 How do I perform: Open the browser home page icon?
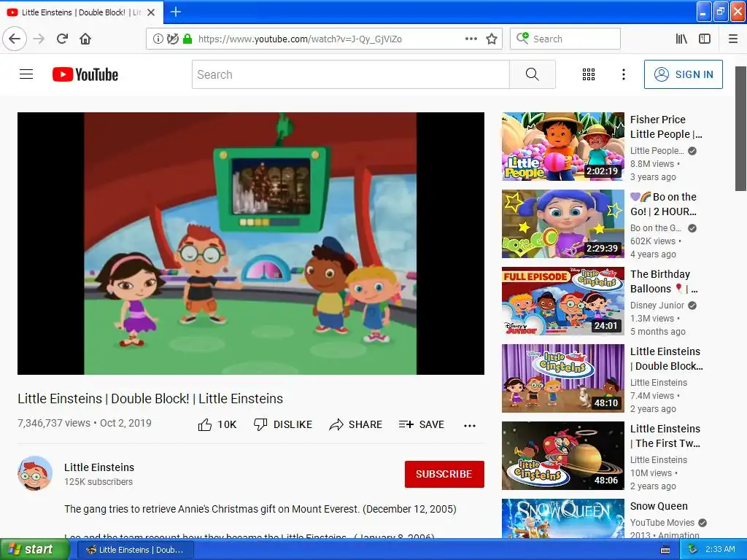coord(85,39)
